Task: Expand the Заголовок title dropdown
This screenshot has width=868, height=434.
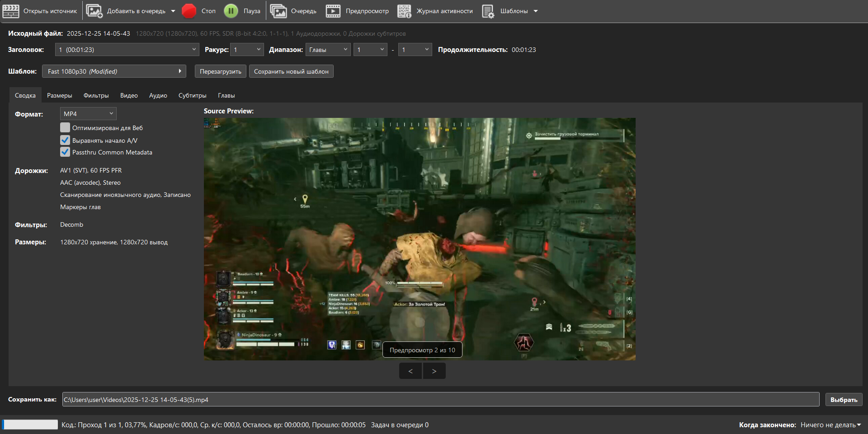Action: (x=127, y=50)
